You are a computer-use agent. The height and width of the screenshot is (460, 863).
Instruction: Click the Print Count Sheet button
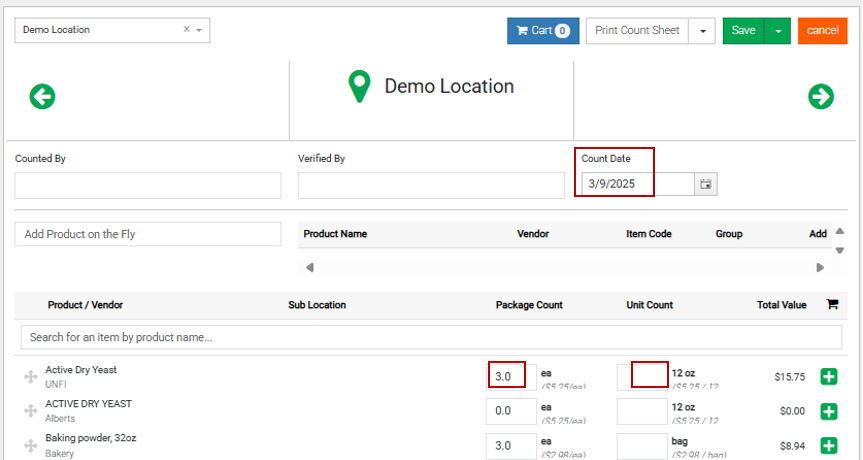click(636, 31)
